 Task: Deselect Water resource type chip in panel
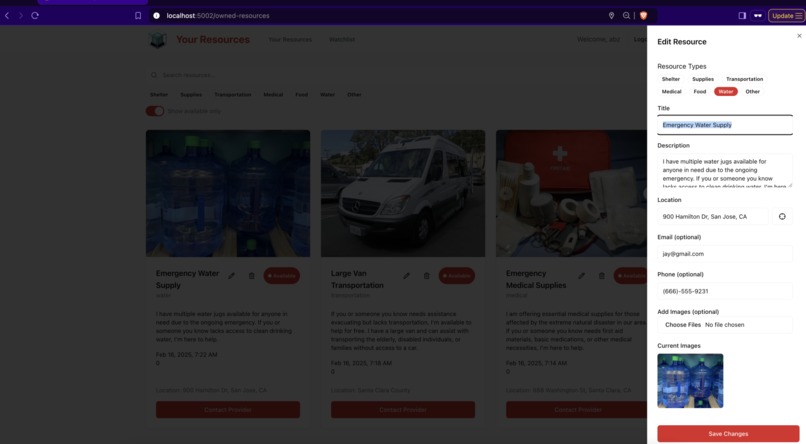pyautogui.click(x=725, y=91)
